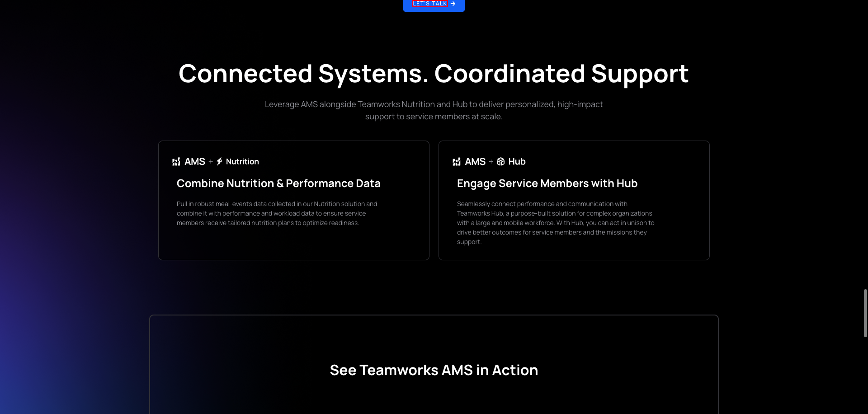Click the arrow icon inside LET'S TALK button

(x=453, y=4)
